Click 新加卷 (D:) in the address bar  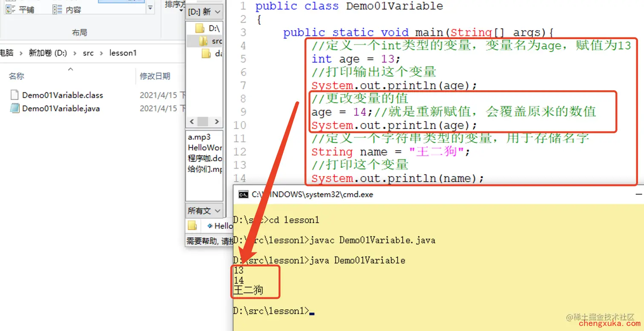48,53
